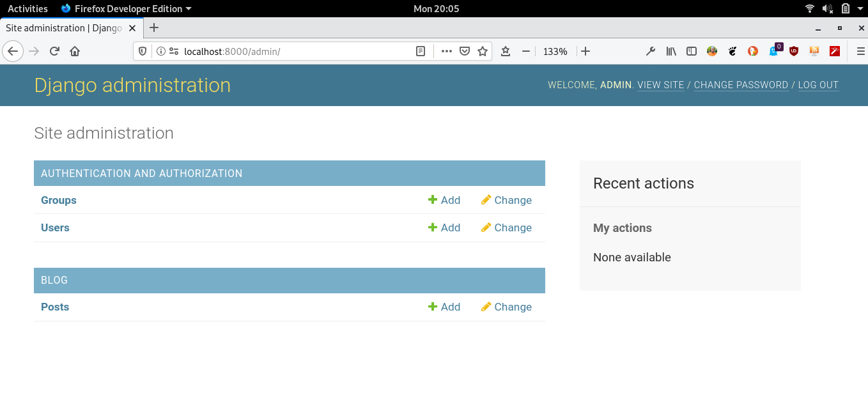Open the GNOME foot extension icon
Screen dimensions: 868x393
pyautogui.click(x=732, y=51)
